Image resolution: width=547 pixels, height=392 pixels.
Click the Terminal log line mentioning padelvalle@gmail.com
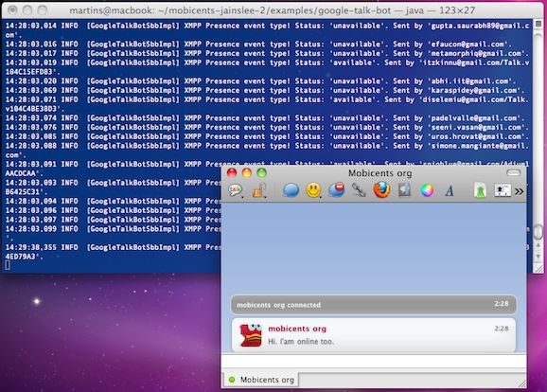click(265, 118)
